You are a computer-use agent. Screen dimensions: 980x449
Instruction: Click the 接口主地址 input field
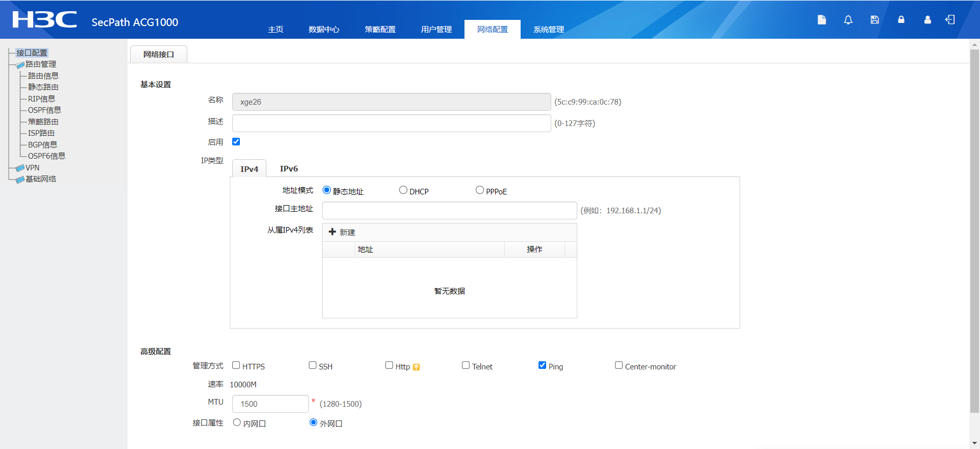[x=449, y=211]
